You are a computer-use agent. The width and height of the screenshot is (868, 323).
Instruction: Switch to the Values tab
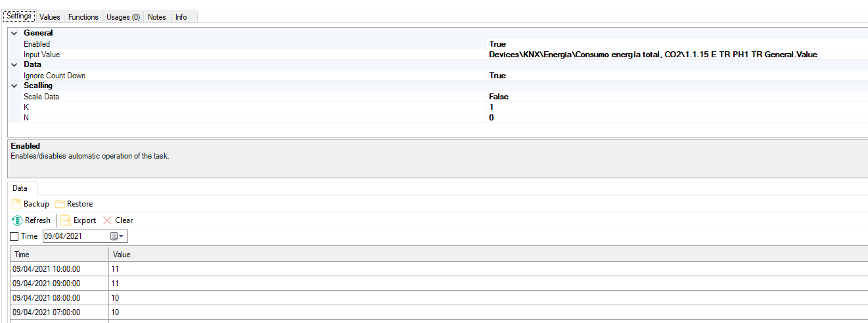coord(49,17)
